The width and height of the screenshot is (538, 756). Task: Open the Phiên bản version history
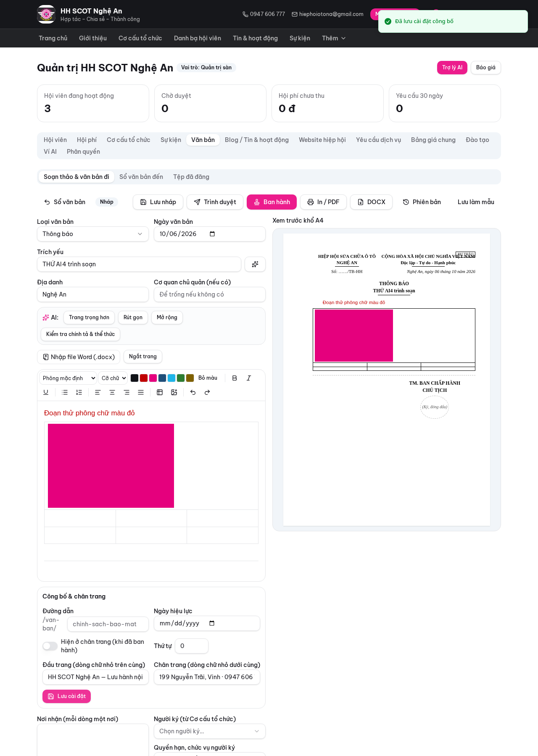[422, 202]
